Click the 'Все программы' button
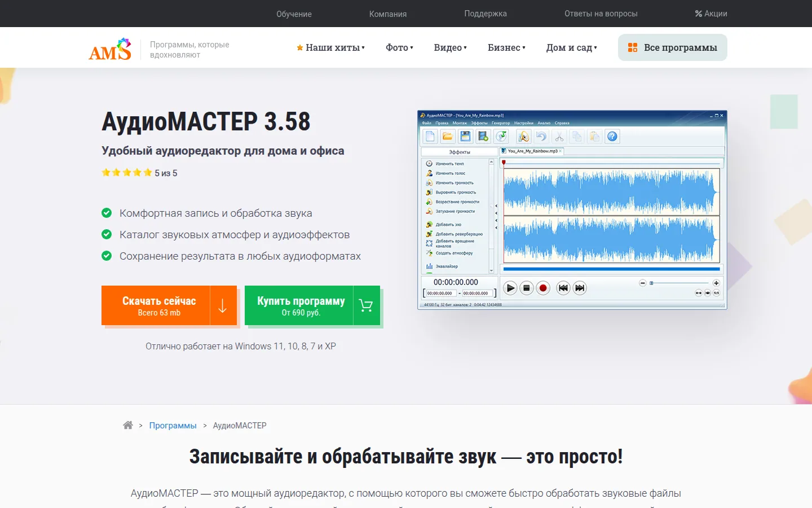The height and width of the screenshot is (508, 812). pyautogui.click(x=673, y=47)
